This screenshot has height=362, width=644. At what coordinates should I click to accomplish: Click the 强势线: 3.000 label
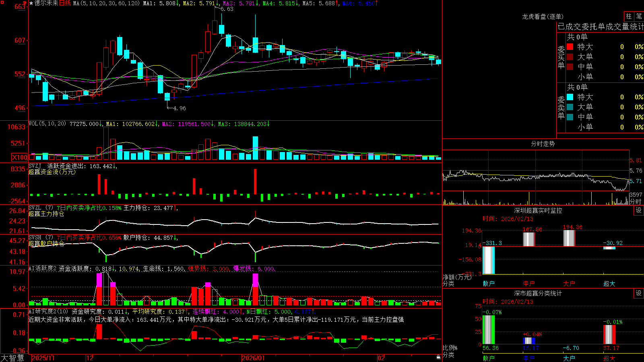pos(208,269)
